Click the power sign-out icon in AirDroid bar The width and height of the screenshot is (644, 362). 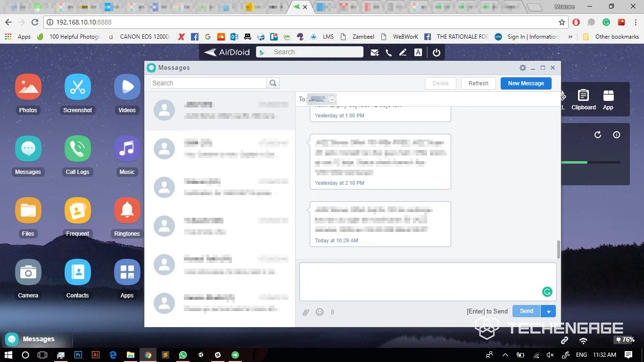(x=437, y=53)
